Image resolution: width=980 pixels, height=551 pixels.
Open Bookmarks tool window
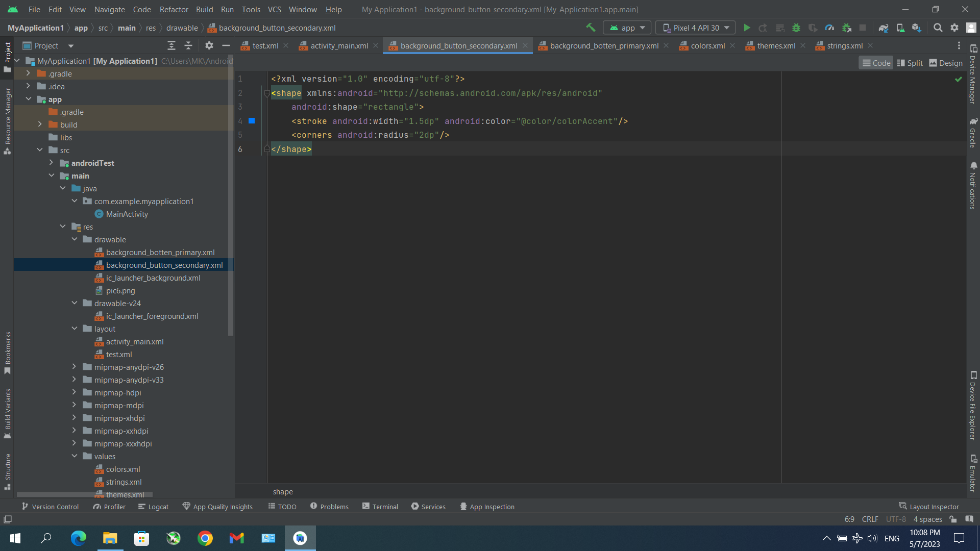(8, 353)
